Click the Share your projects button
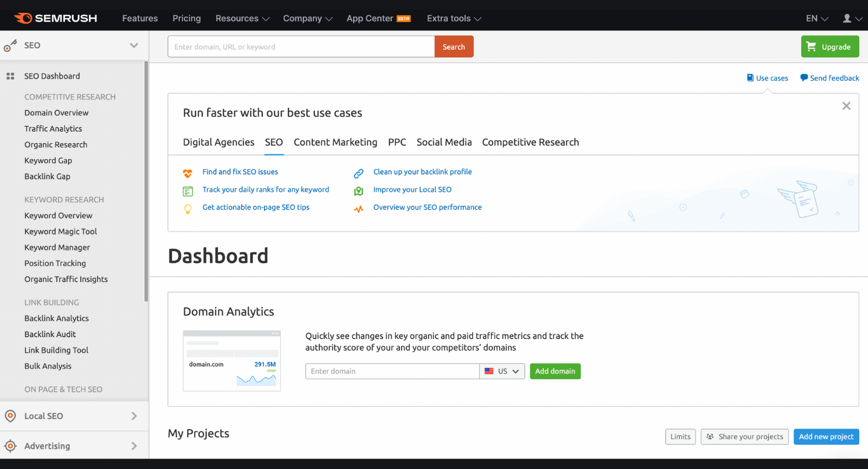Image resolution: width=868 pixels, height=469 pixels. point(745,437)
